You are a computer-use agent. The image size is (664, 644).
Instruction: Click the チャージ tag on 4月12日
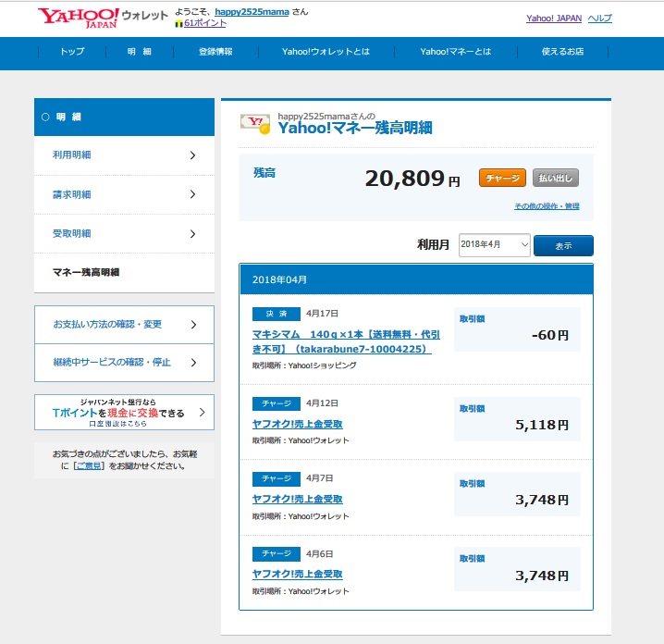click(277, 403)
